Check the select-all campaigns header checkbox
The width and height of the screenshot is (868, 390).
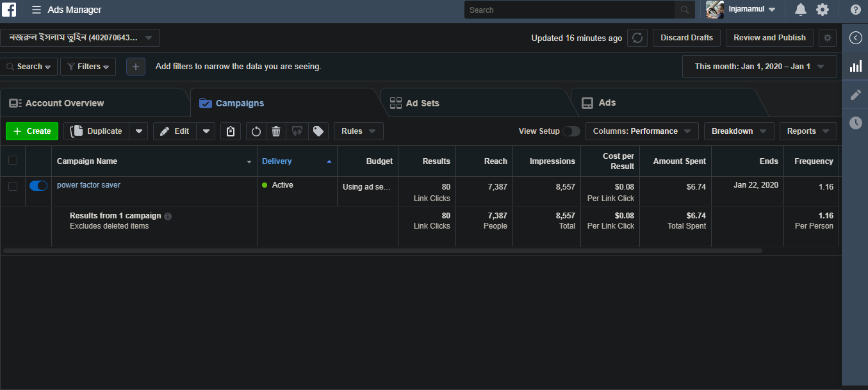point(13,161)
